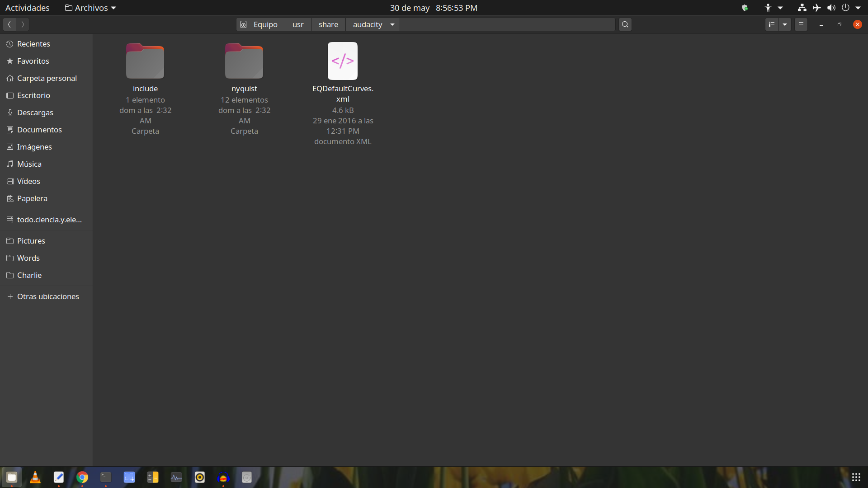Expand the view options dropdown next to list view
868x488 pixels.
(785, 24)
